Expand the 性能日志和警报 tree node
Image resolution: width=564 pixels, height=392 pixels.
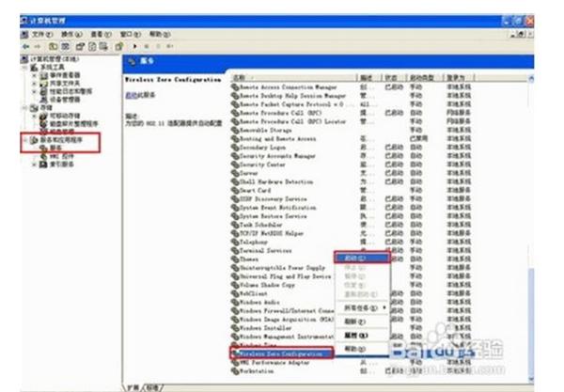pyautogui.click(x=35, y=92)
